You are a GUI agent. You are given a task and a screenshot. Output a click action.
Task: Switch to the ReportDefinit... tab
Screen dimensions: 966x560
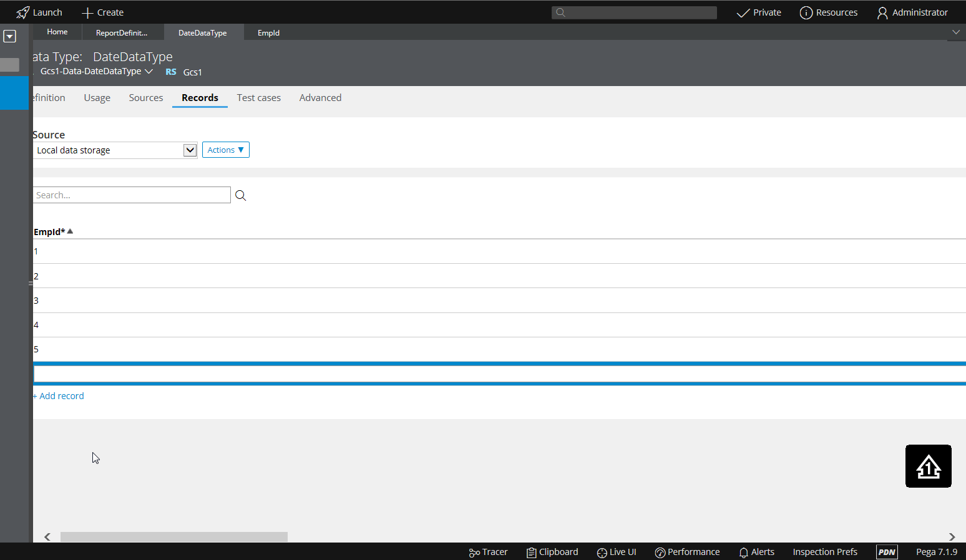coord(122,32)
